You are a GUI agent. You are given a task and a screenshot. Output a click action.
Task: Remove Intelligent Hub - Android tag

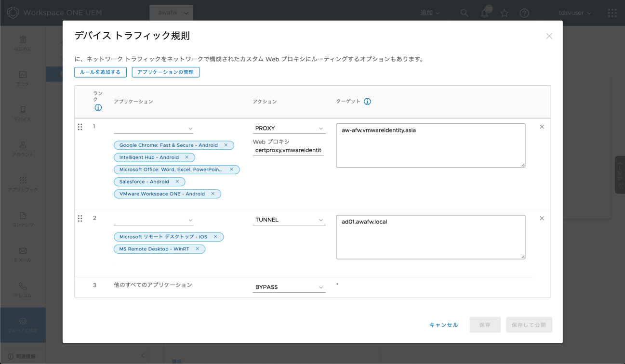click(186, 157)
